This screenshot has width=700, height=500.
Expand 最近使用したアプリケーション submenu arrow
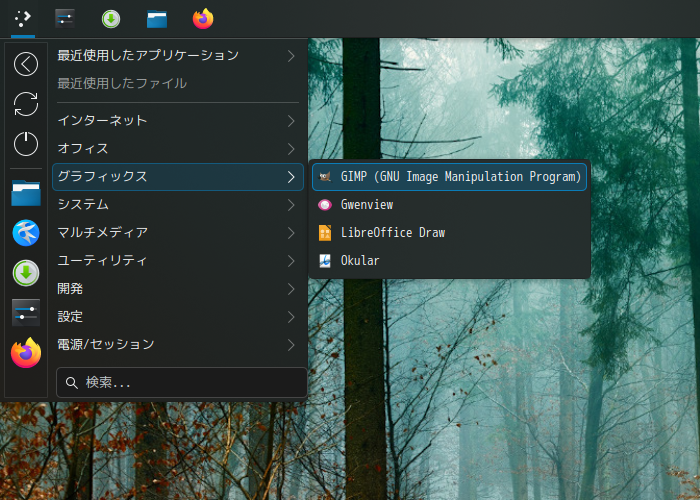[291, 56]
